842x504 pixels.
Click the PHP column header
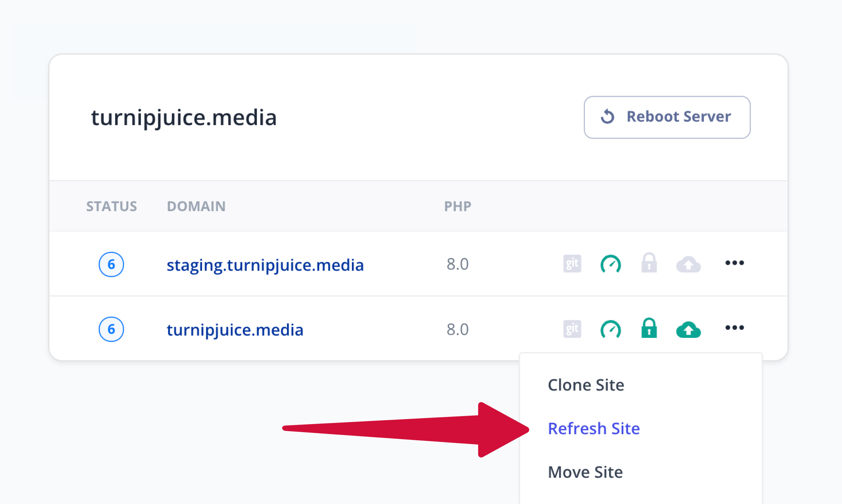pyautogui.click(x=457, y=206)
